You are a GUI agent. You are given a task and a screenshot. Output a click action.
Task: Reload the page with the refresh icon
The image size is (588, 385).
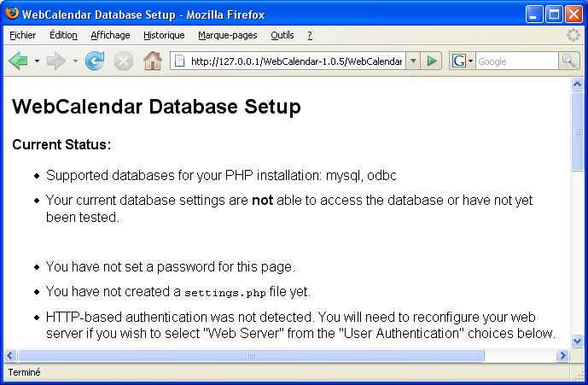[95, 61]
